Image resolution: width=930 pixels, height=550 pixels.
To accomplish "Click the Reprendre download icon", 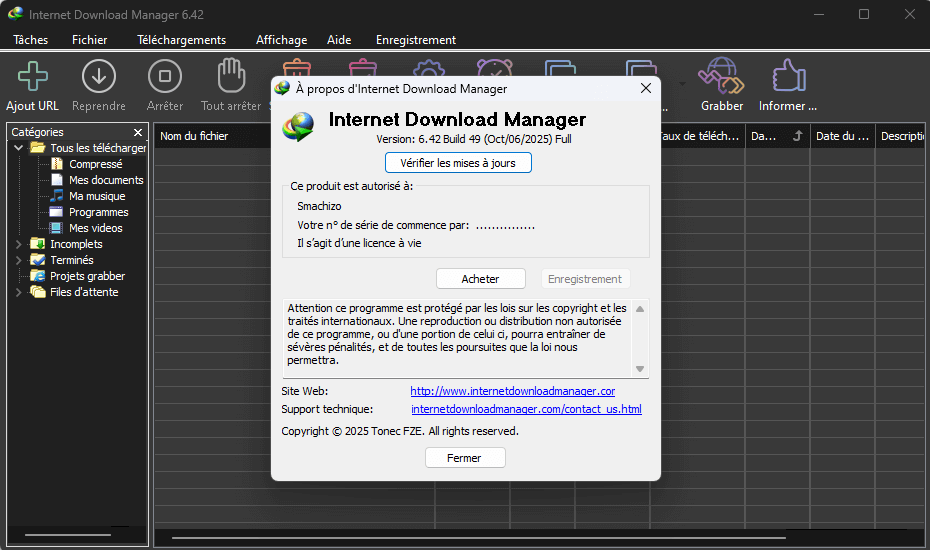I will (x=98, y=76).
